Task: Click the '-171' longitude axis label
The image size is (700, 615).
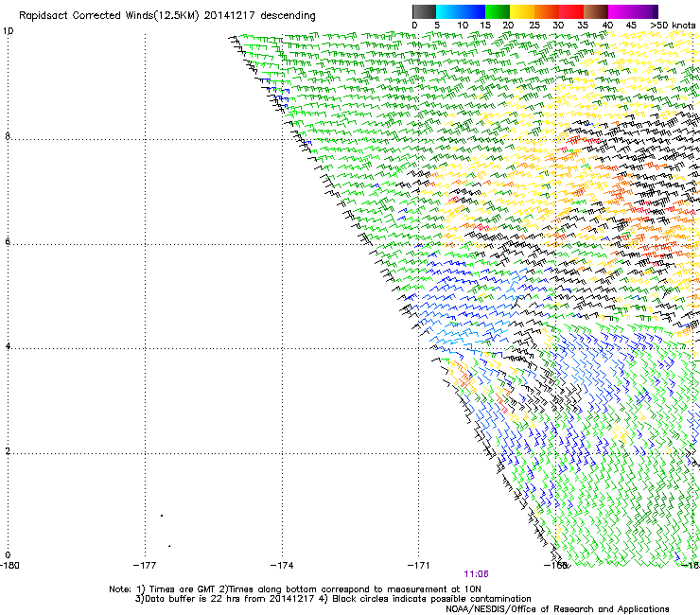Action: [418, 566]
